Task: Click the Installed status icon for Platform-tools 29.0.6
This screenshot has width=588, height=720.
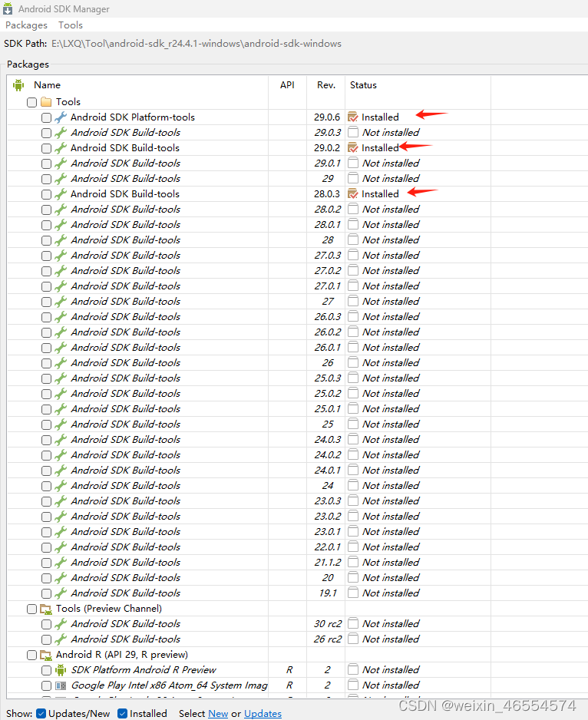Action: (353, 117)
